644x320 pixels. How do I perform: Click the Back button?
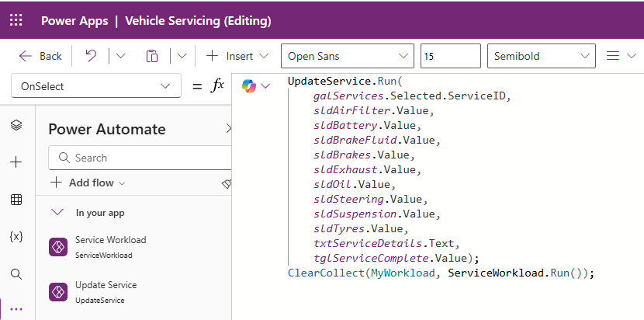pos(40,56)
